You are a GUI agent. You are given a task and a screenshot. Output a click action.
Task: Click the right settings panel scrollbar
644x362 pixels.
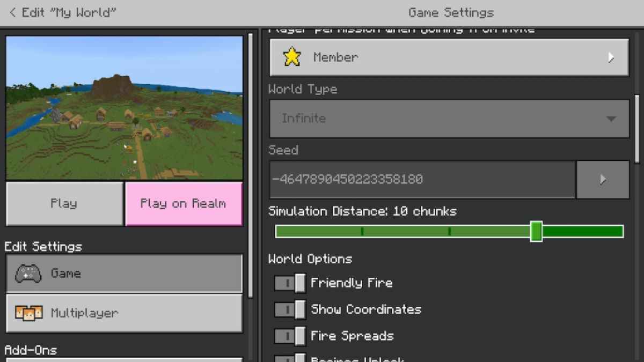click(x=637, y=129)
